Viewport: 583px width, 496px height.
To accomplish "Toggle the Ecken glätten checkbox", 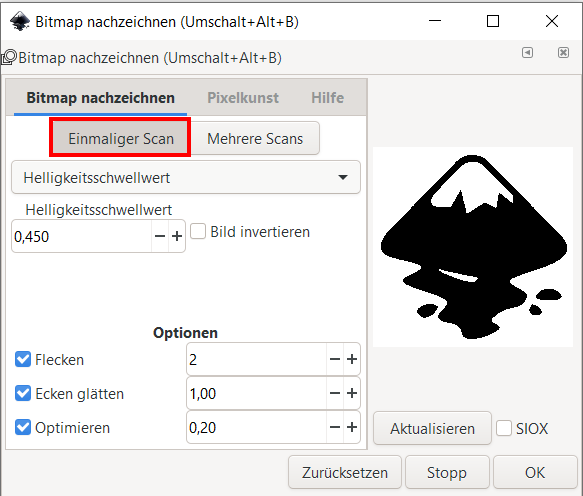I will point(23,393).
